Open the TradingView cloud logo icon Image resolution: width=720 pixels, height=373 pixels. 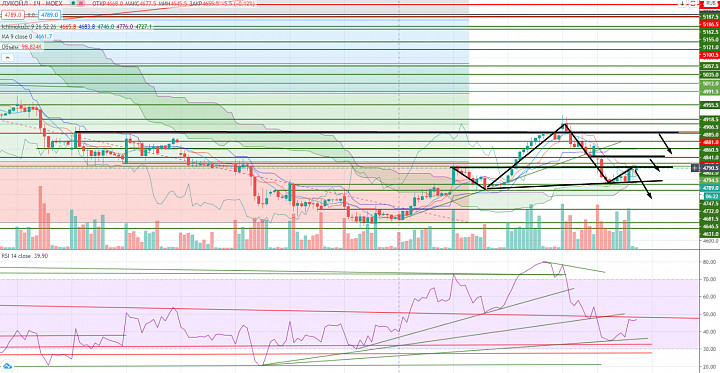(x=8, y=367)
